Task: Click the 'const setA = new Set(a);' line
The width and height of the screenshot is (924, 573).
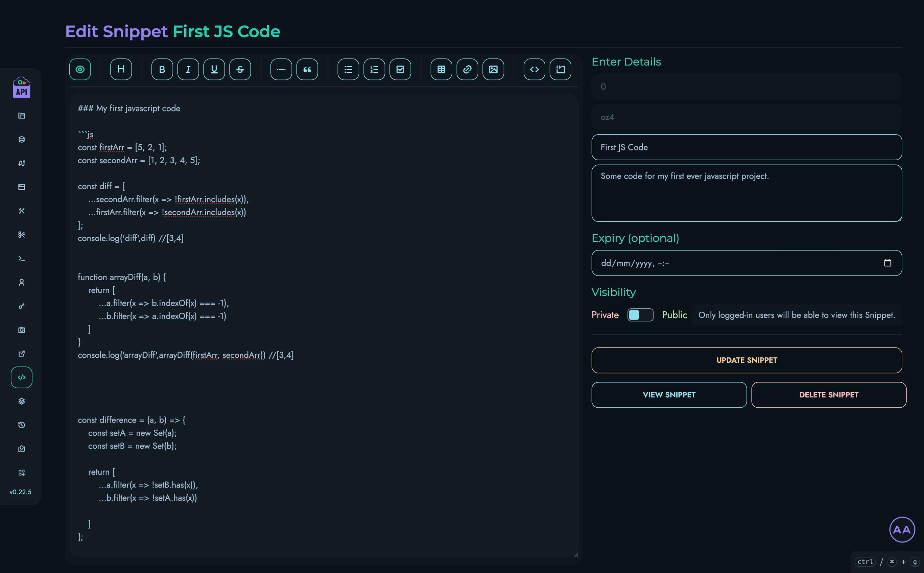Action: [x=132, y=433]
